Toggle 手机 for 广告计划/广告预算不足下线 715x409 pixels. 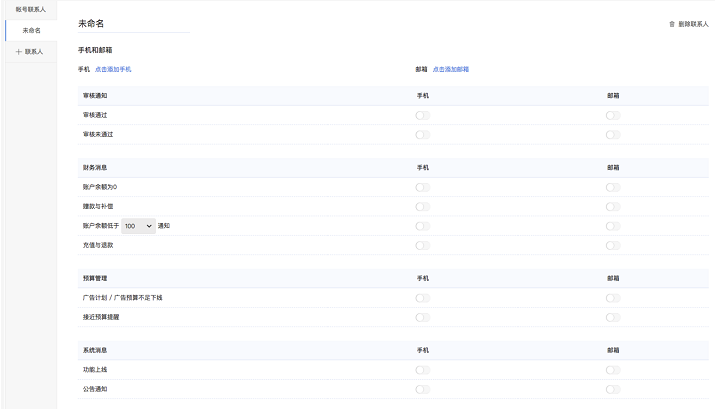pyautogui.click(x=422, y=298)
